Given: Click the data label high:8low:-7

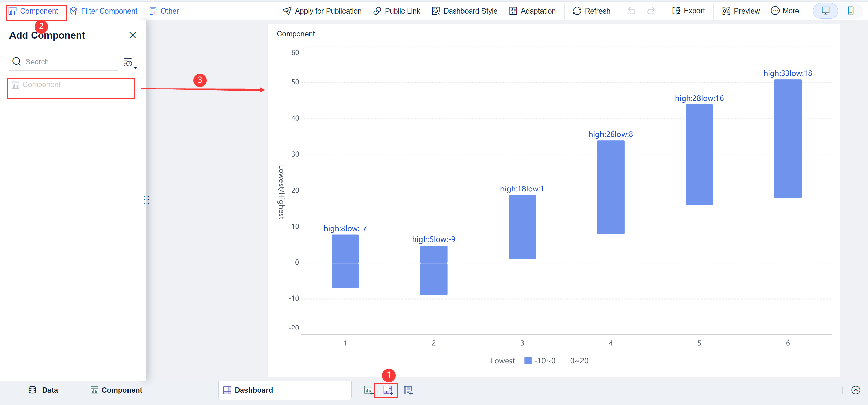Looking at the screenshot, I should (345, 228).
